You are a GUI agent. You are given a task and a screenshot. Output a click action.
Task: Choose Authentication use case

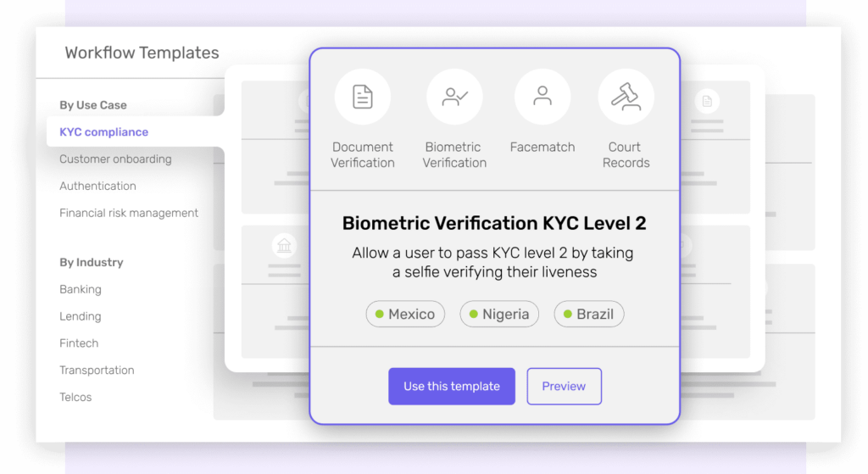coord(98,186)
